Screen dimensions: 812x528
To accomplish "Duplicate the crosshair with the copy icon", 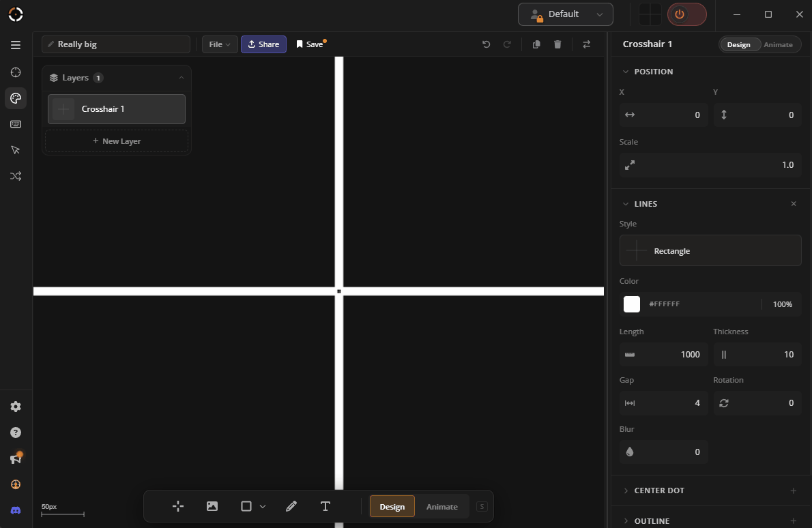I will [x=536, y=44].
